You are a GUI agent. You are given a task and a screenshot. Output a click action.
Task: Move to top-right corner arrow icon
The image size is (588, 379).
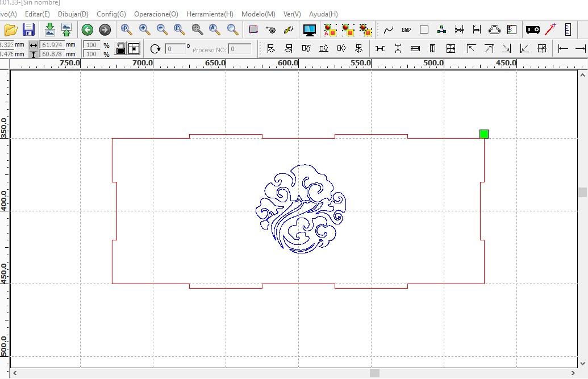489,48
